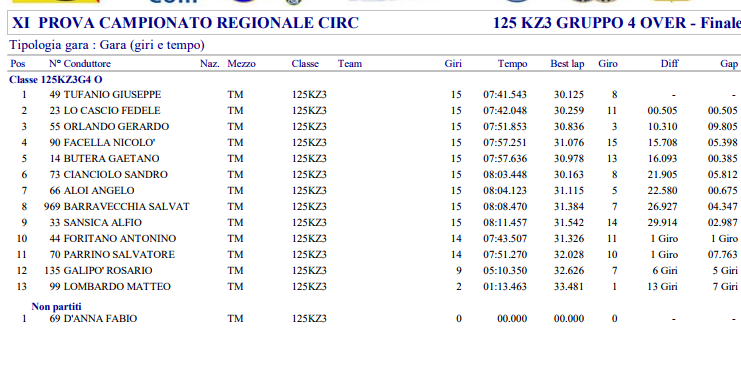Click the time 08:08.470

[505, 207]
